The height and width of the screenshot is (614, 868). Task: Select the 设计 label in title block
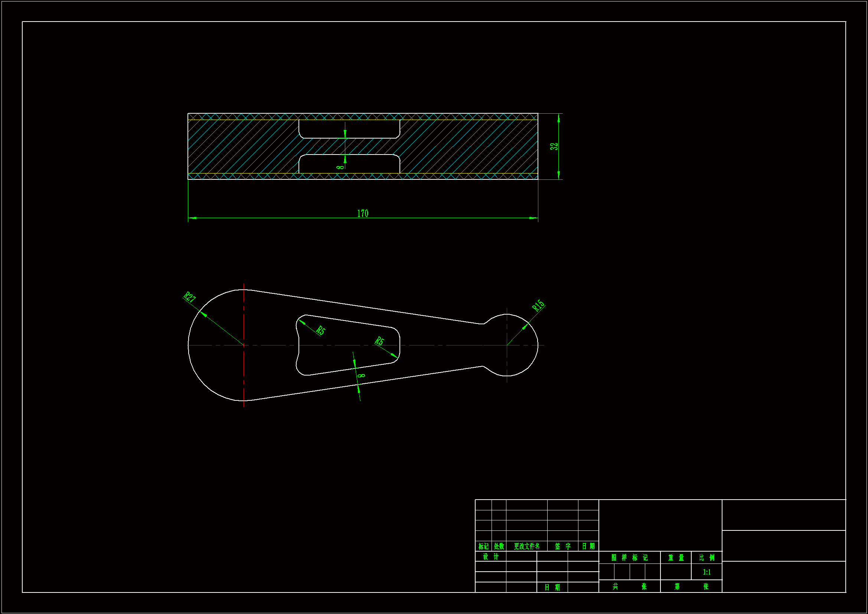point(491,556)
